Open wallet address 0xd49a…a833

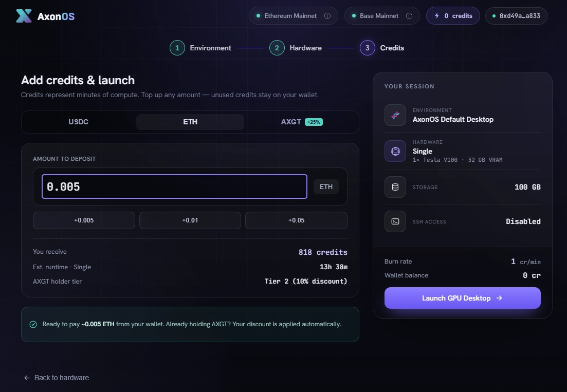click(x=516, y=16)
